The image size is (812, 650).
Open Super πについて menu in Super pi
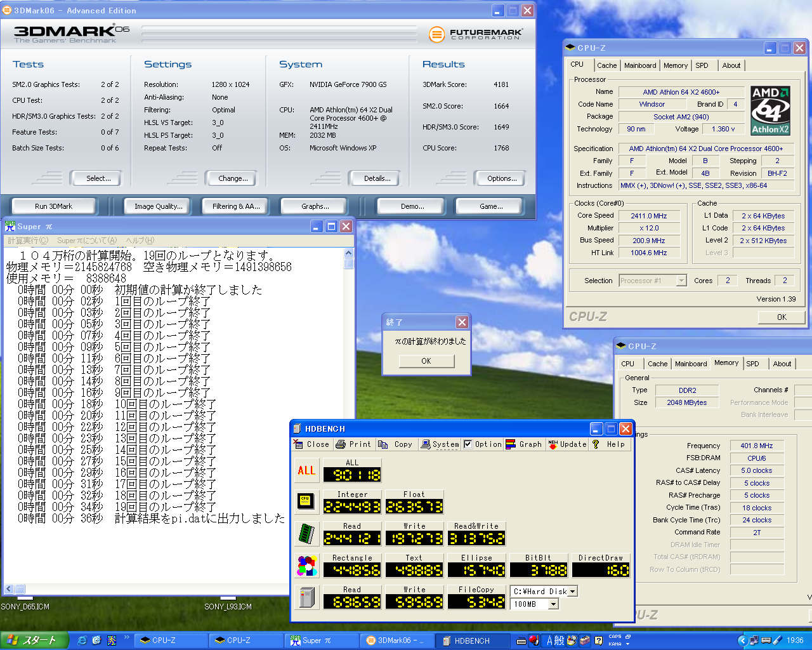tap(87, 241)
